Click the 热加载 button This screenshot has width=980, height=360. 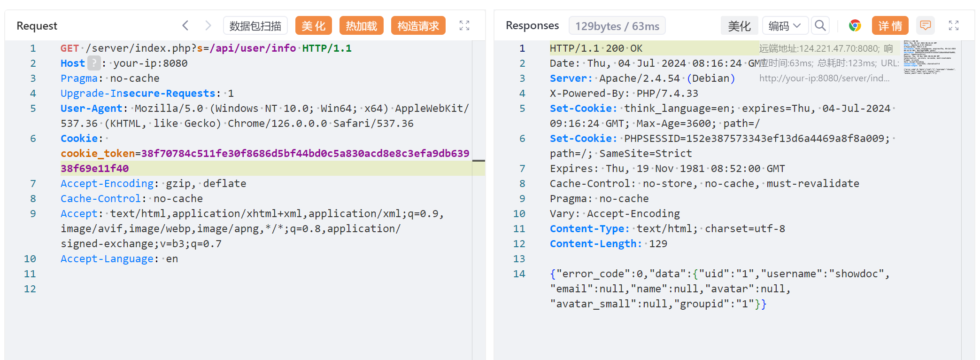pyautogui.click(x=361, y=25)
